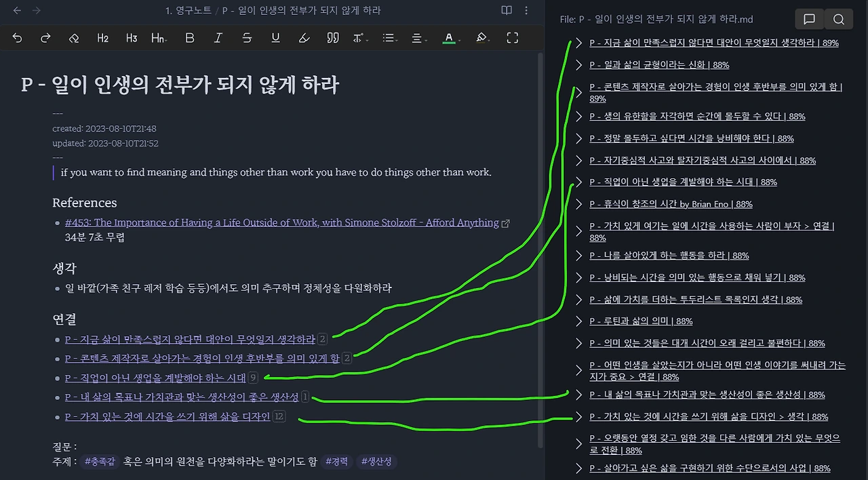Click the chat bubble icon in the right panel
This screenshot has width=868, height=480.
coord(809,20)
